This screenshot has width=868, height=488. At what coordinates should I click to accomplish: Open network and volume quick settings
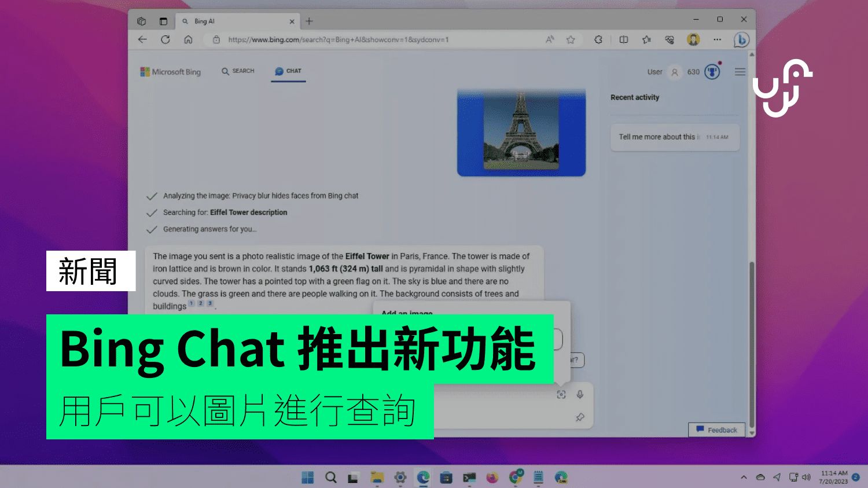click(800, 478)
